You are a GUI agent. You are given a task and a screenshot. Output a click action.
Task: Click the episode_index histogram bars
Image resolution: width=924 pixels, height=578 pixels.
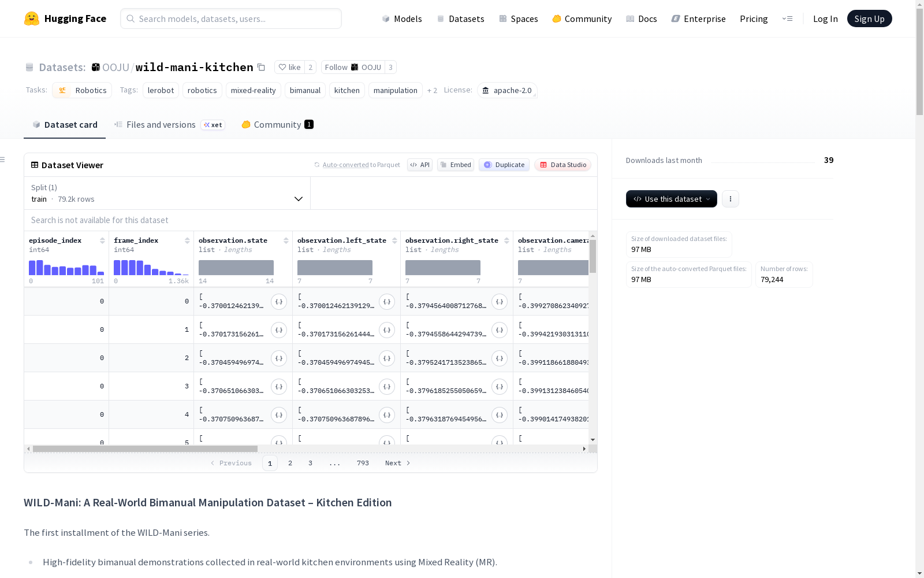click(66, 268)
